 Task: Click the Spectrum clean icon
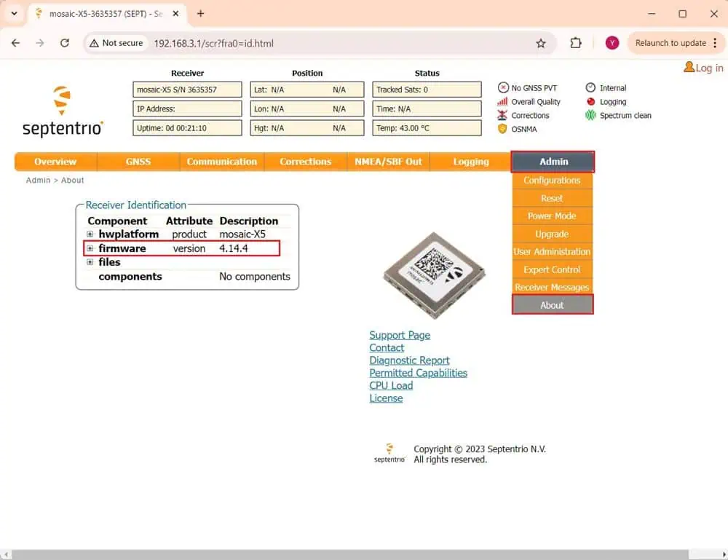pos(590,115)
